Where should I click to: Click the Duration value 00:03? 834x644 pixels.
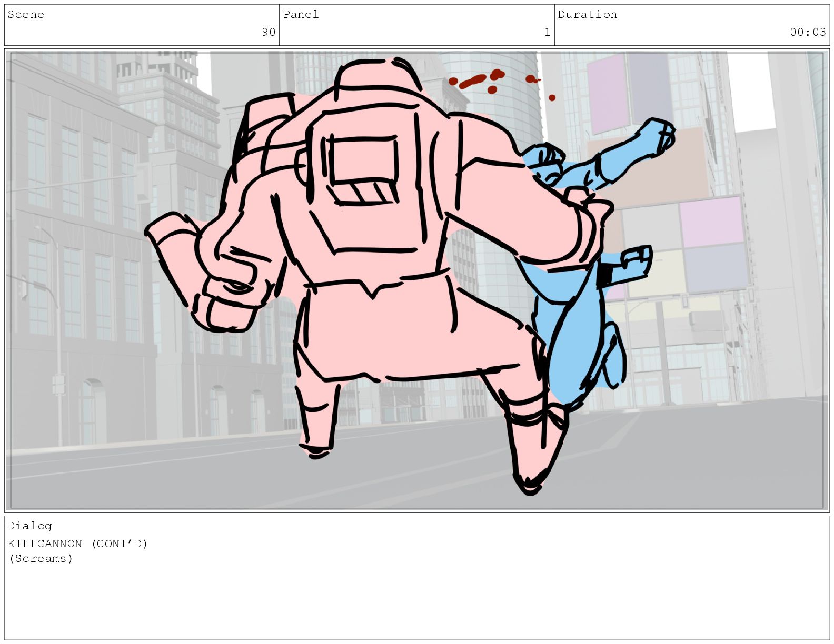pyautogui.click(x=807, y=32)
